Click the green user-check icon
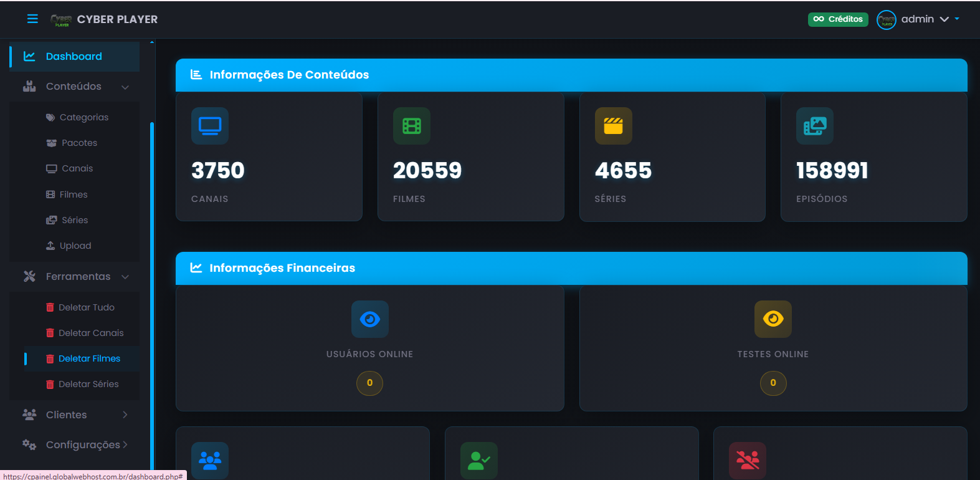This screenshot has width=980, height=480. point(478,460)
